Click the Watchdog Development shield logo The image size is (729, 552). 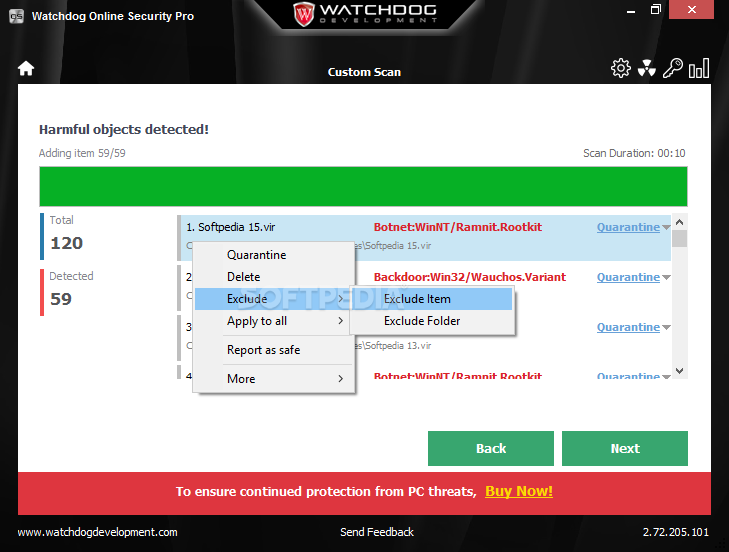pyautogui.click(x=304, y=14)
